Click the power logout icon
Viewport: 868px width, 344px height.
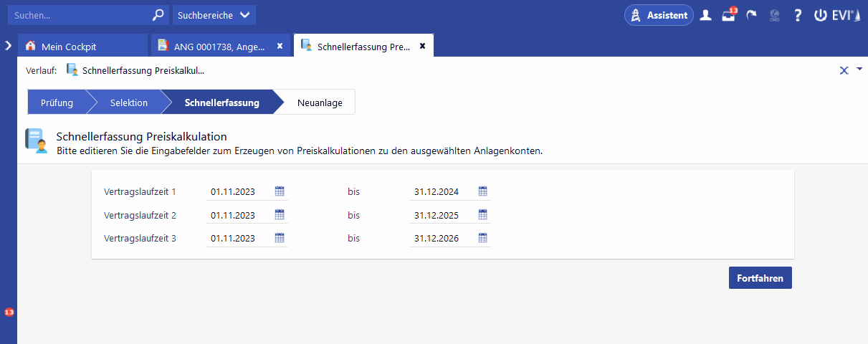[820, 15]
